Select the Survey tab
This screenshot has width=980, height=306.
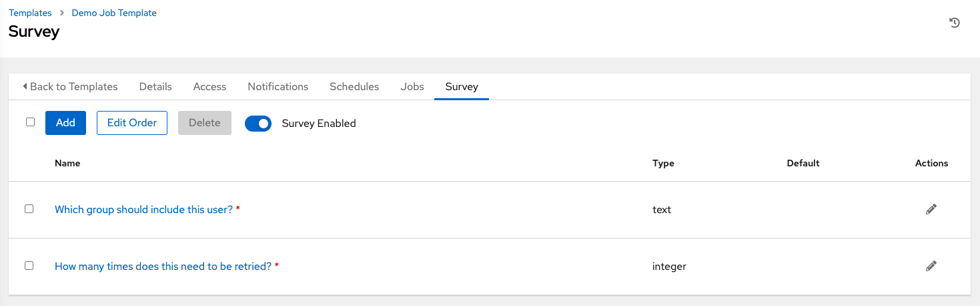click(462, 87)
